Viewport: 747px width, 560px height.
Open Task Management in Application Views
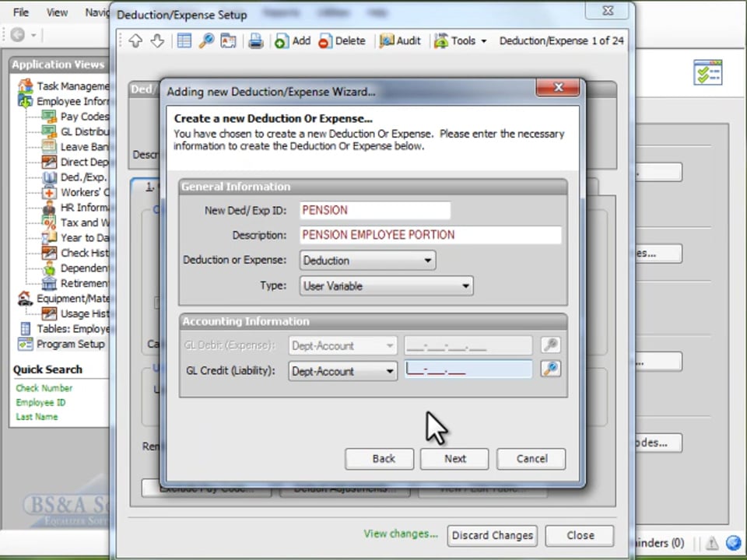63,86
